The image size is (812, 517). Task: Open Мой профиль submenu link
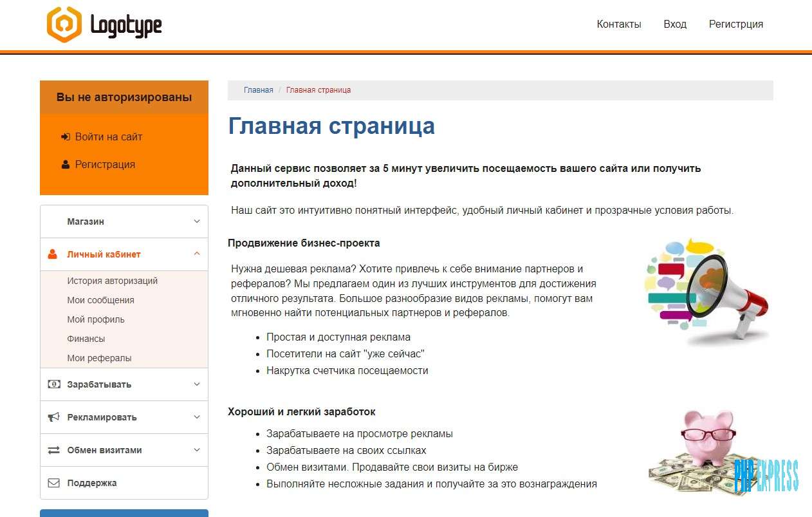point(96,319)
